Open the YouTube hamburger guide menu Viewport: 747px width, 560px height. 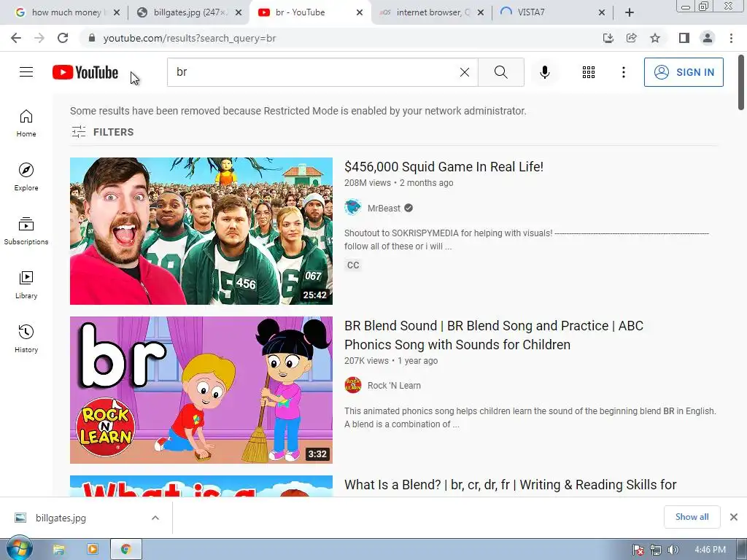click(26, 72)
